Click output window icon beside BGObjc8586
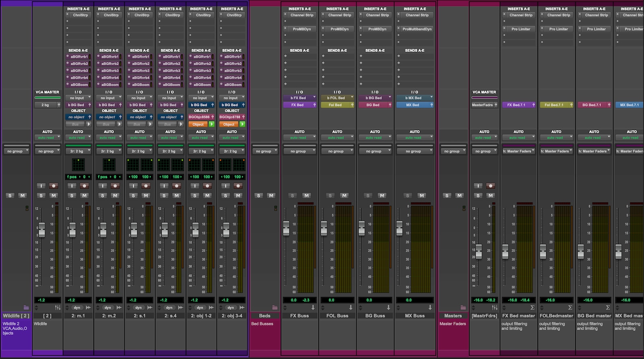Image resolution: width=644 pixels, height=359 pixels. [213, 117]
